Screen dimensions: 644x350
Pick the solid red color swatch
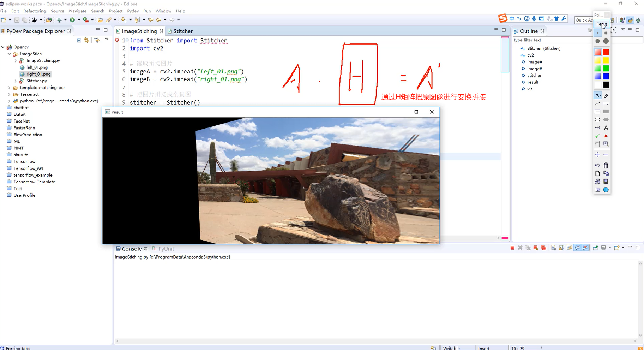tap(606, 52)
